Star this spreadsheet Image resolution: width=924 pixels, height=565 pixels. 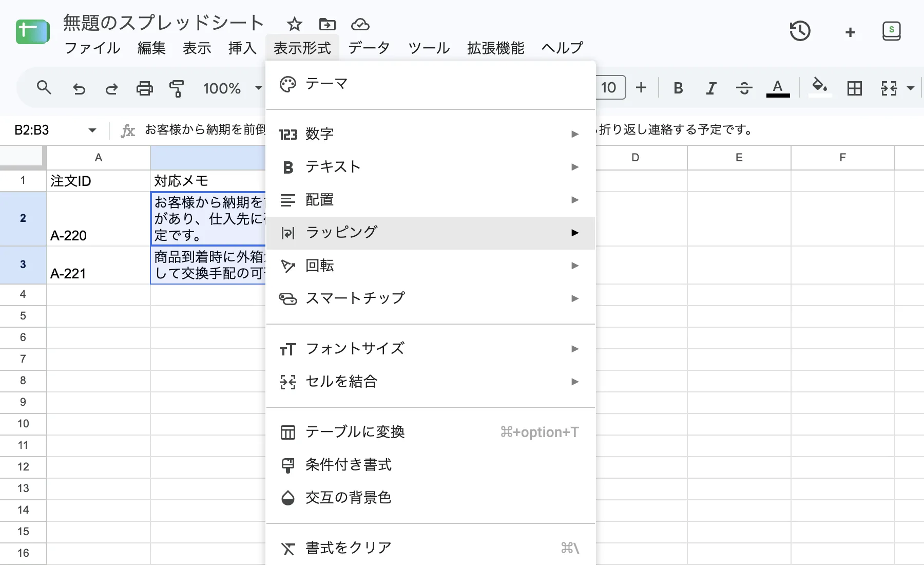click(x=294, y=24)
